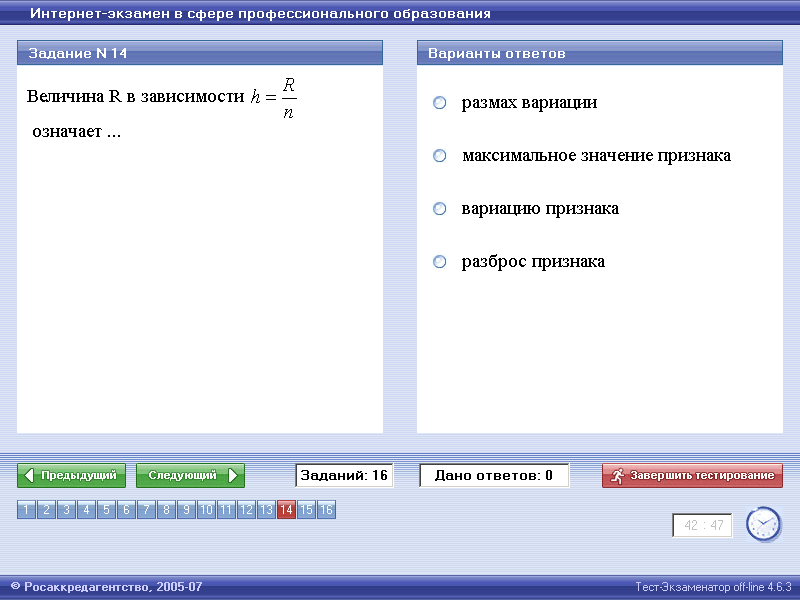Click the answer text "вариацию признака"
The height and width of the screenshot is (600, 800).
click(x=540, y=209)
